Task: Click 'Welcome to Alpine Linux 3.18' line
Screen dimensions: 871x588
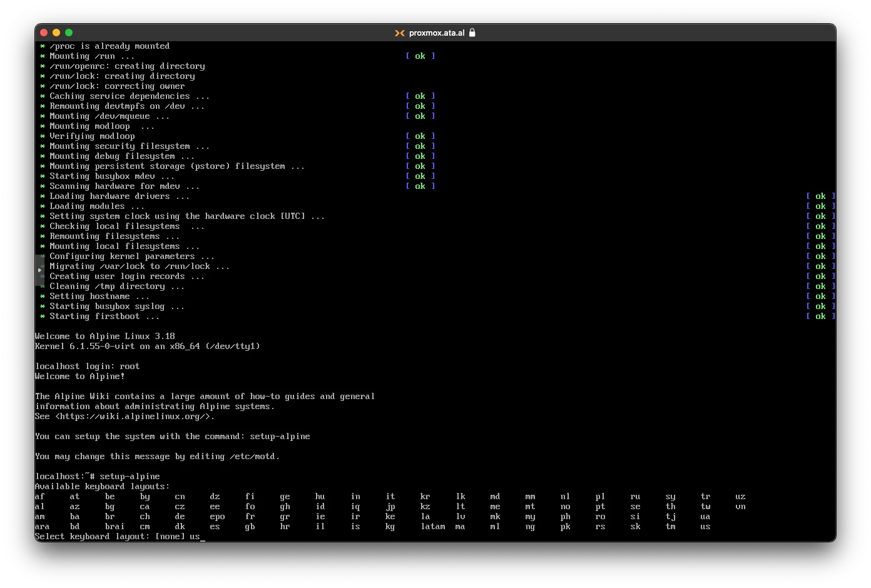Action: point(105,337)
